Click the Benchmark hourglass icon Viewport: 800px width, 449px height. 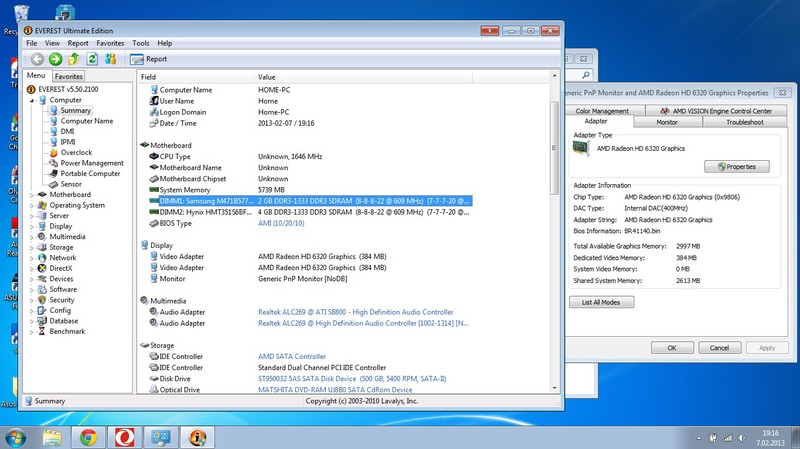tap(42, 332)
